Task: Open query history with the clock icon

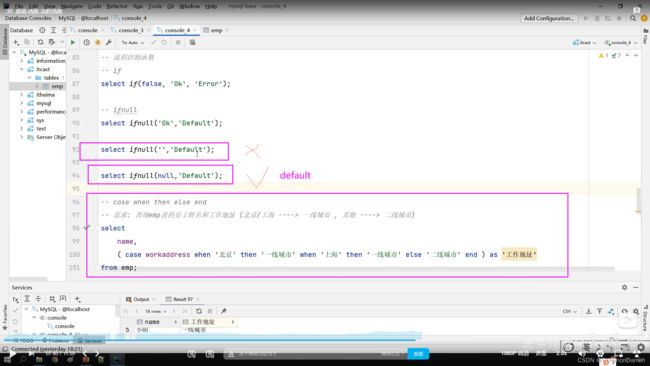Action: click(x=86, y=42)
